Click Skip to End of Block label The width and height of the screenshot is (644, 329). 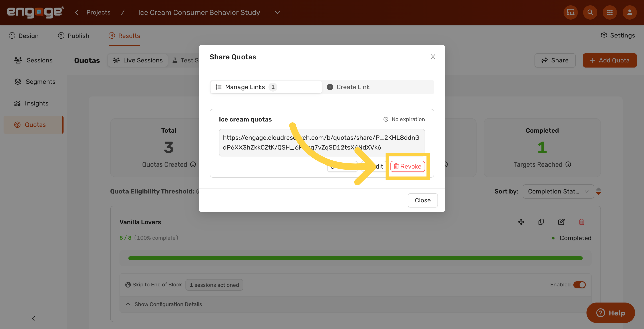click(157, 285)
